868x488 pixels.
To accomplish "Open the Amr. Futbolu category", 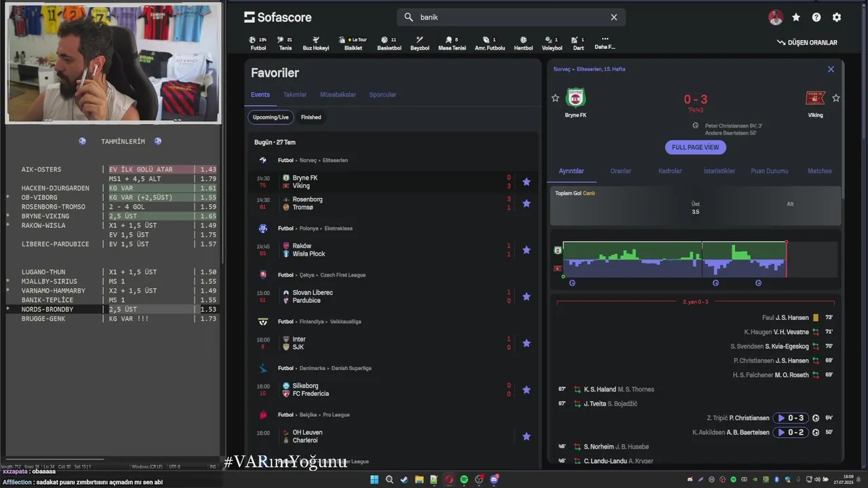I will tap(490, 43).
